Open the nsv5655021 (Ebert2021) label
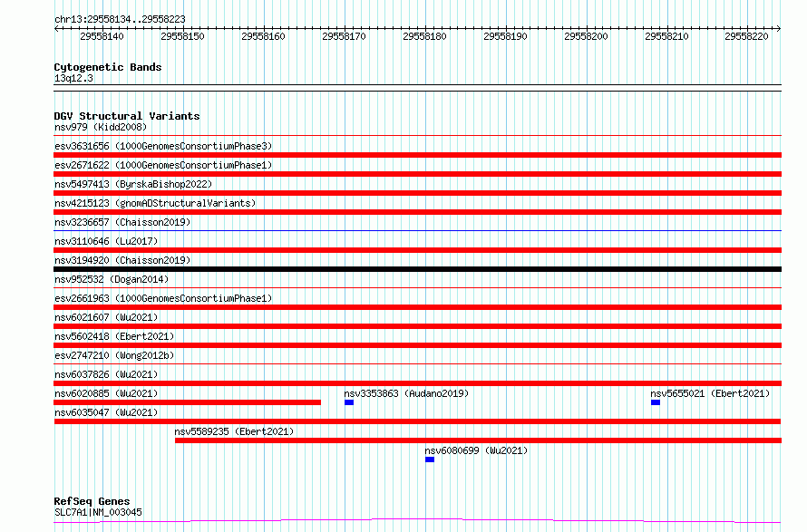The width and height of the screenshot is (807, 532). tap(710, 393)
